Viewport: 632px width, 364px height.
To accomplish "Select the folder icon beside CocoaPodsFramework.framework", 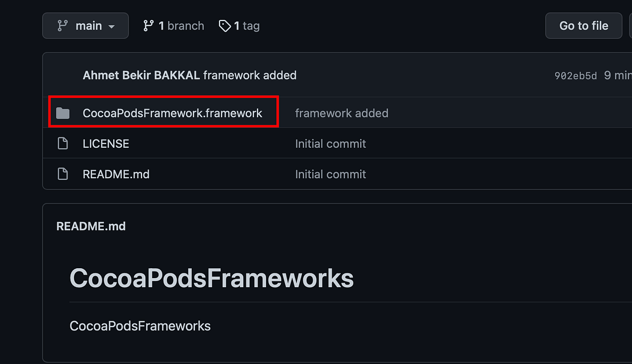I will point(63,113).
